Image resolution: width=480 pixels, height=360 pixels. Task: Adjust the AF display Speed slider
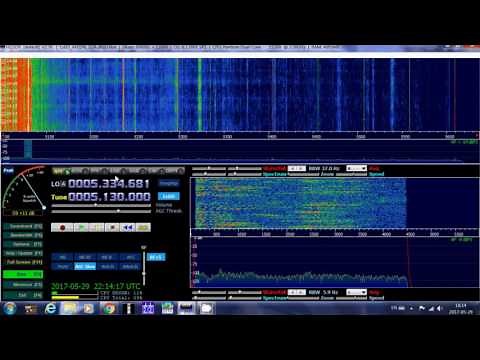tap(351, 298)
